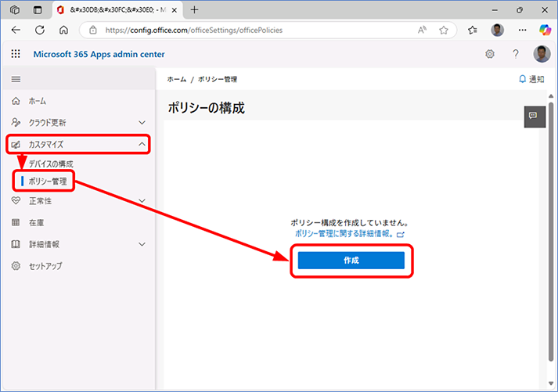The image size is (558, 392).
Task: Open a new browser tab
Action: coord(194,10)
